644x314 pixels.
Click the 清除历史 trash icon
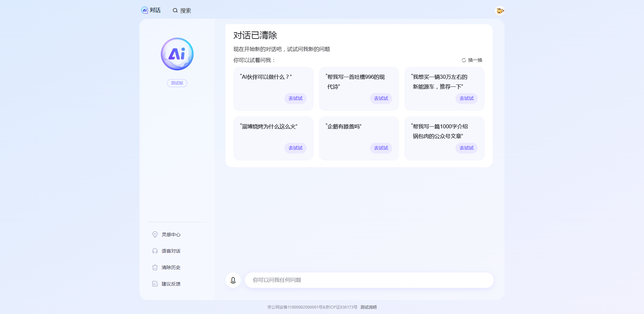pos(155,267)
